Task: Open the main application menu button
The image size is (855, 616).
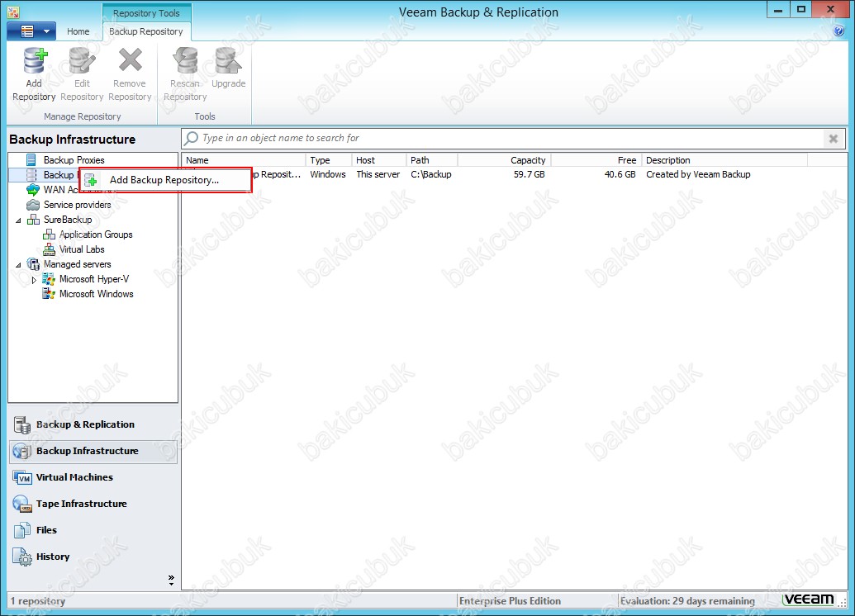Action: (31, 31)
